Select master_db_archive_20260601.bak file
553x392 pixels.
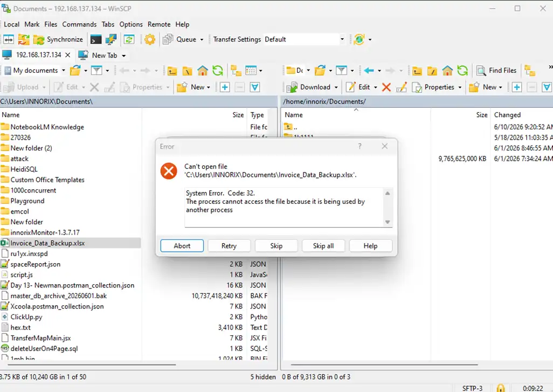pyautogui.click(x=59, y=295)
